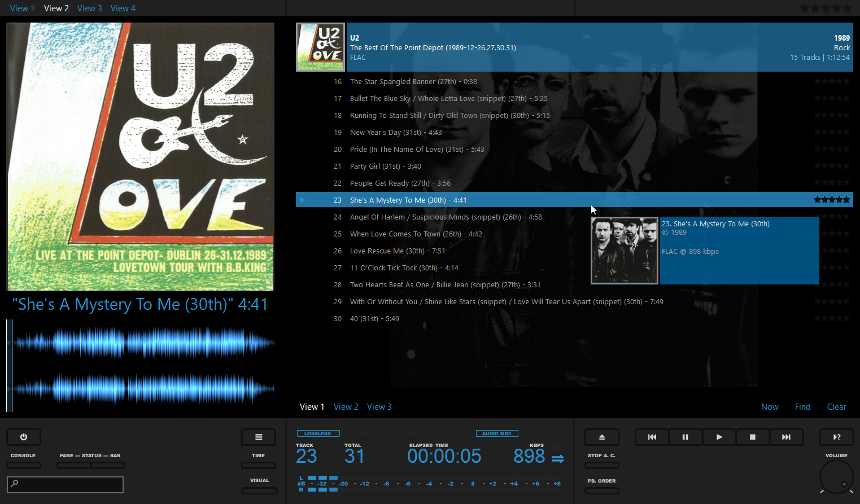The image size is (860, 504).
Task: Click the Find link
Action: 802,406
